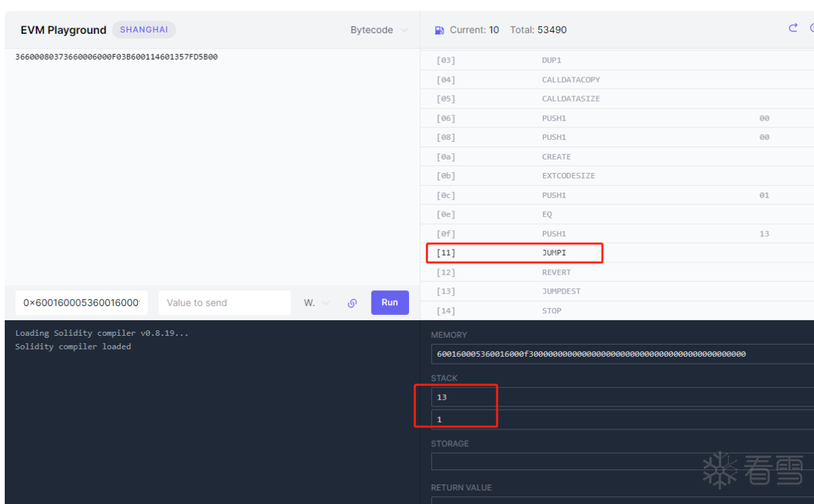Screen dimensions: 814x504
Task: Click the Value to send field
Action: (224, 303)
